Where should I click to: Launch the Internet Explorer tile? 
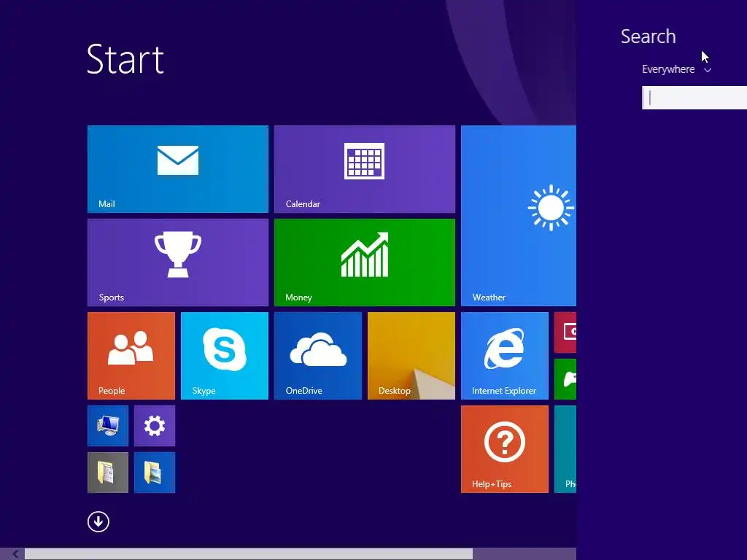pyautogui.click(x=505, y=356)
